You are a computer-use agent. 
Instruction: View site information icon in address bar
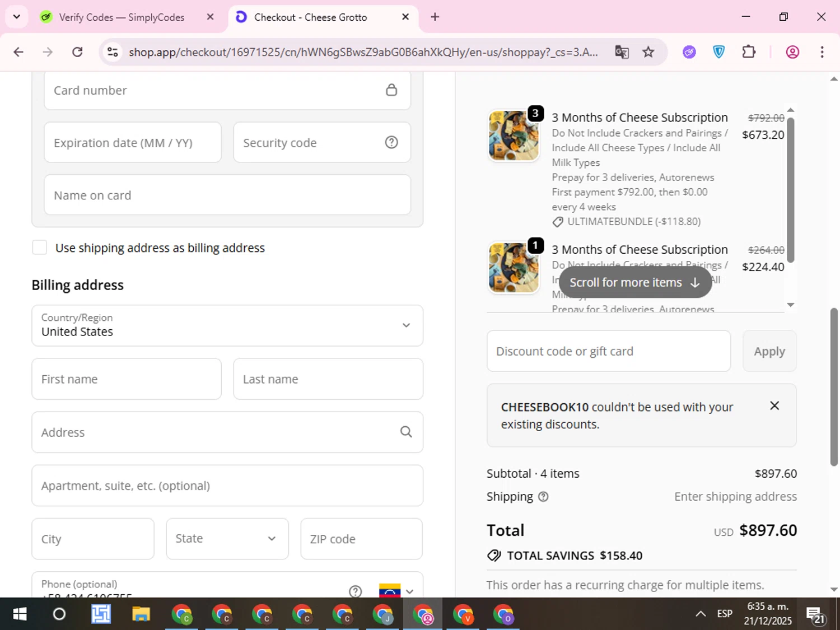[x=113, y=52]
